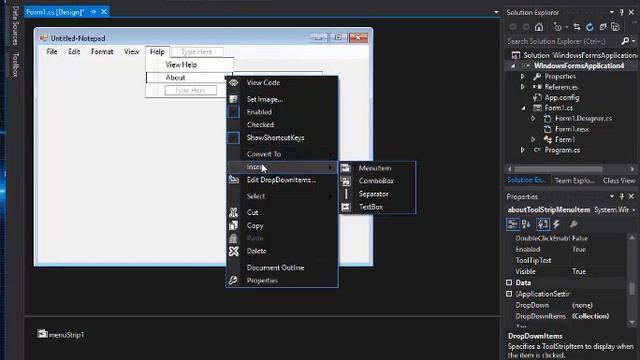640x360 pixels.
Task: Expand the Program.cs node
Action: [522, 150]
